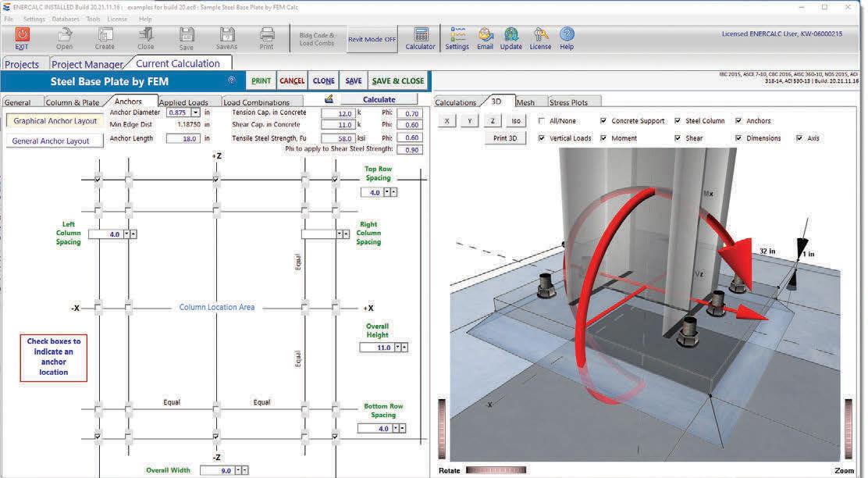Click the Rotate horizontal slider
868x478 pixels.
[x=496, y=469]
